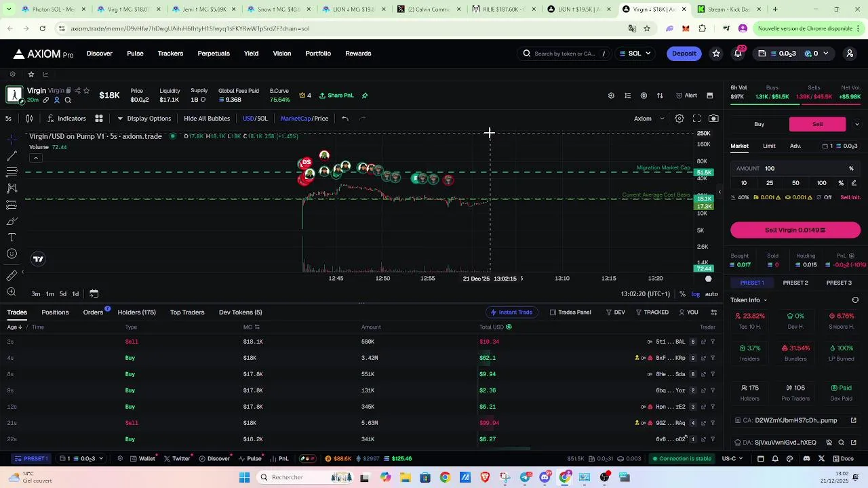The image size is (868, 488).
Task: Collapse the Volume indicator legend
Action: [x=35, y=159]
